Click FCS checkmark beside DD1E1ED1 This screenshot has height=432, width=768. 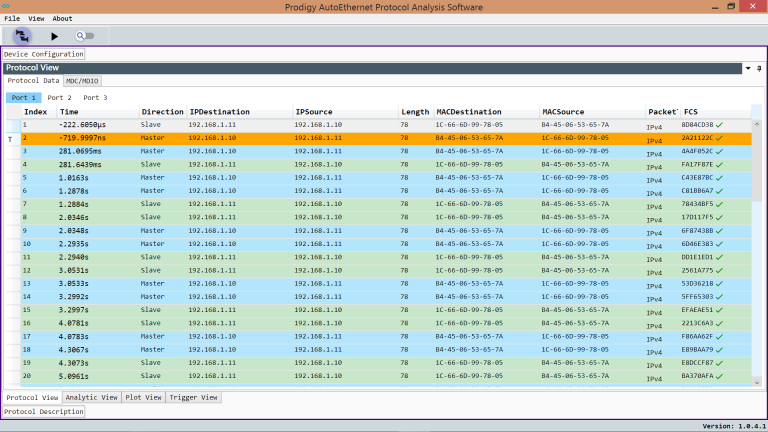point(720,258)
